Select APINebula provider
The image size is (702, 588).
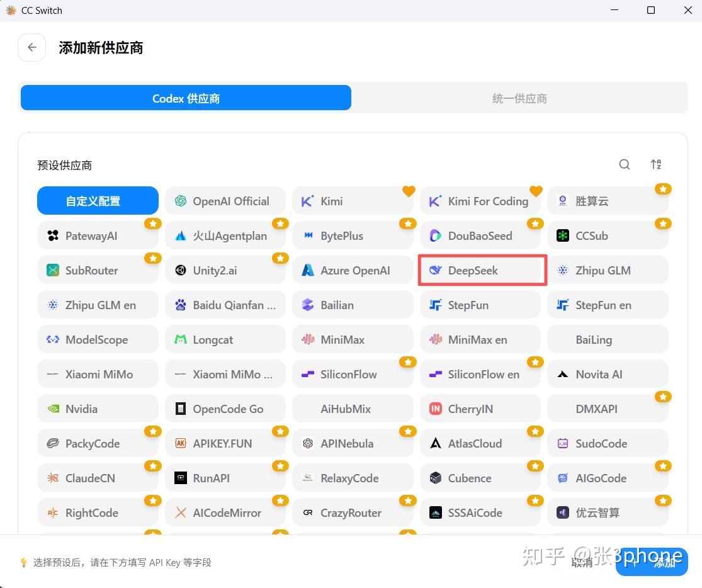pyautogui.click(x=353, y=443)
